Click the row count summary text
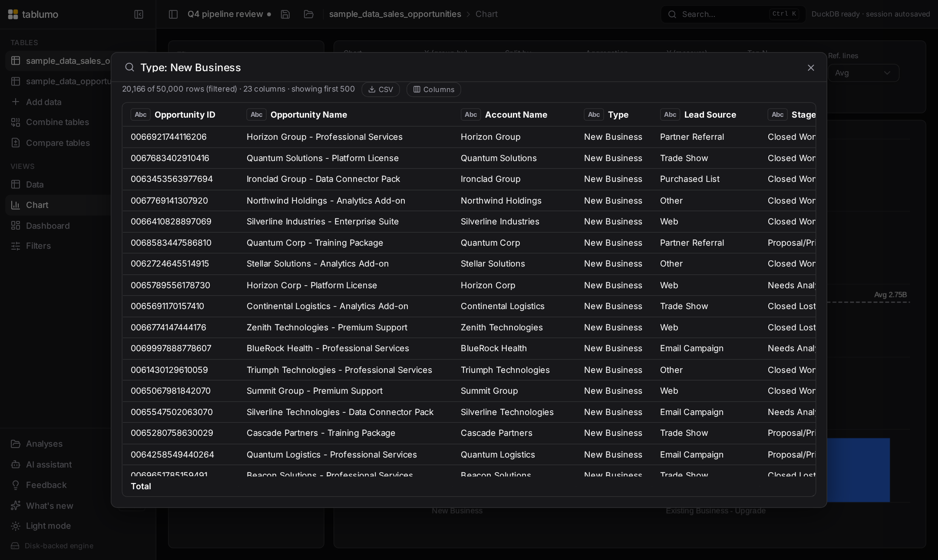The height and width of the screenshot is (560, 938). coord(238,89)
